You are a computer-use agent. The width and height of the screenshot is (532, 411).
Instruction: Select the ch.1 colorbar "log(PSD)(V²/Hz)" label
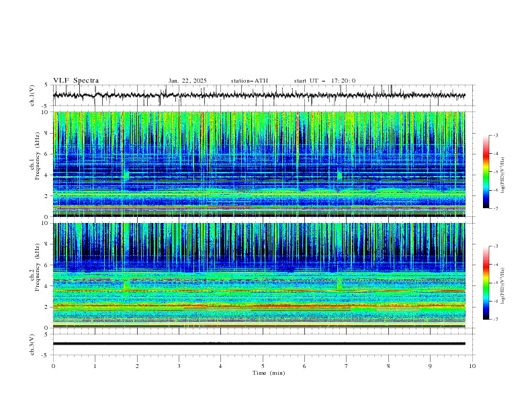[502, 174]
